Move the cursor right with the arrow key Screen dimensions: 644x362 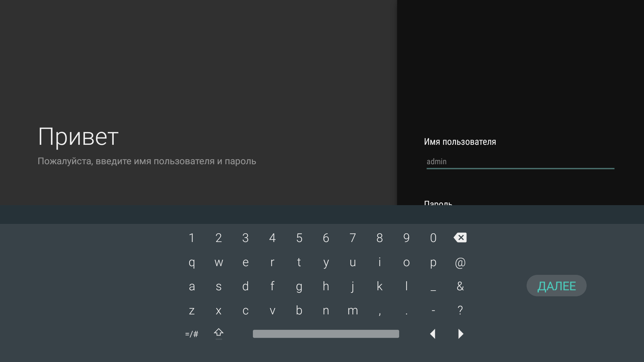point(461,334)
